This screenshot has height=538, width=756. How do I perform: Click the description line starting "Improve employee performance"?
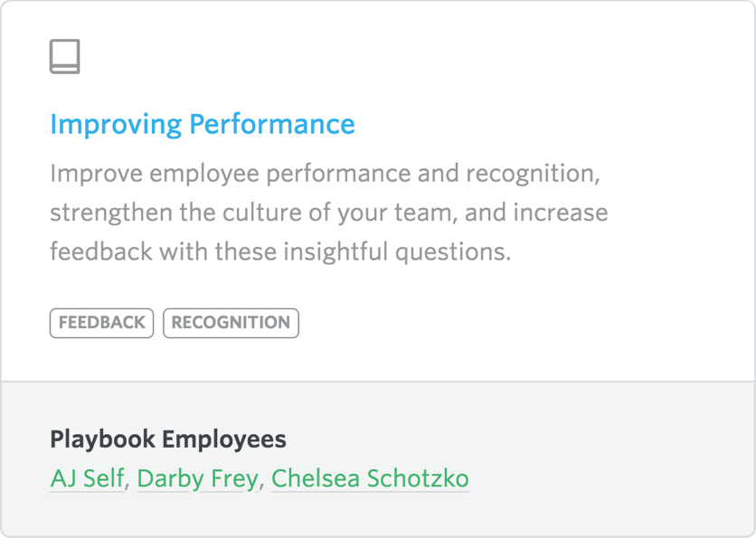[x=326, y=174]
